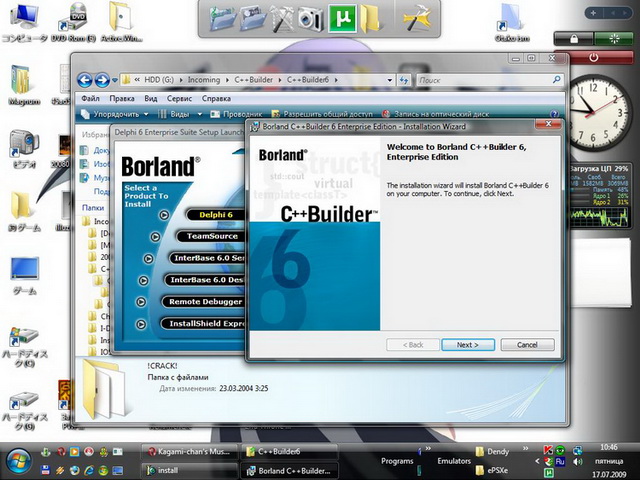Select the TeamSource round arrow button
Screen dimensions: 640x480
155,237
